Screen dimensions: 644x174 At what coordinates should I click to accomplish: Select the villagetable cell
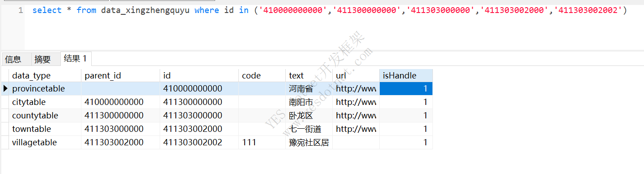[45, 143]
